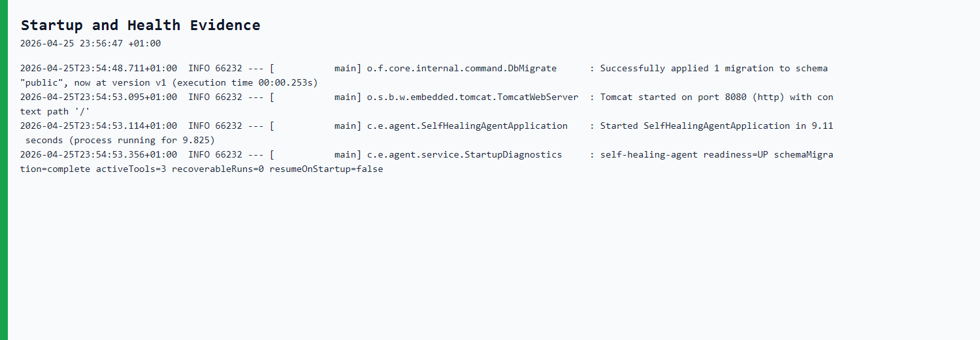The height and width of the screenshot is (340, 980).
Task: Click the "Started SelfHealingAgentApplication in 9.11" message
Action: point(716,126)
